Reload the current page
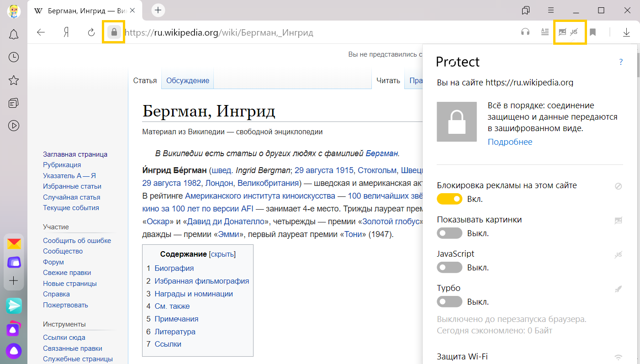This screenshot has height=364, width=640. point(91,32)
